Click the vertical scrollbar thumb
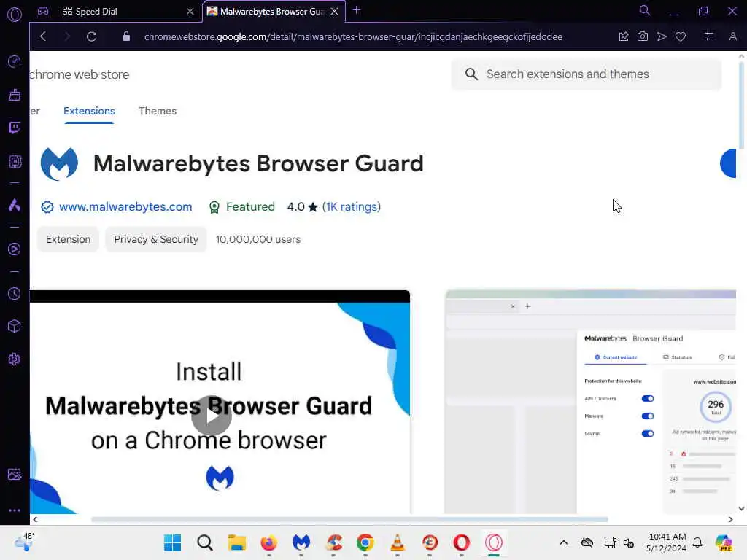 tap(741, 105)
